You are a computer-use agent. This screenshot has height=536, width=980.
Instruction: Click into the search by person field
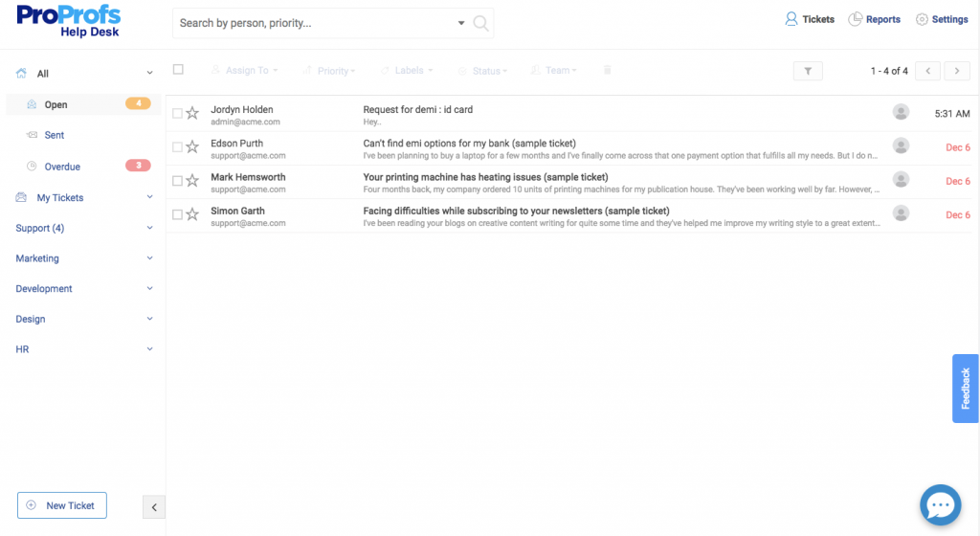(316, 23)
